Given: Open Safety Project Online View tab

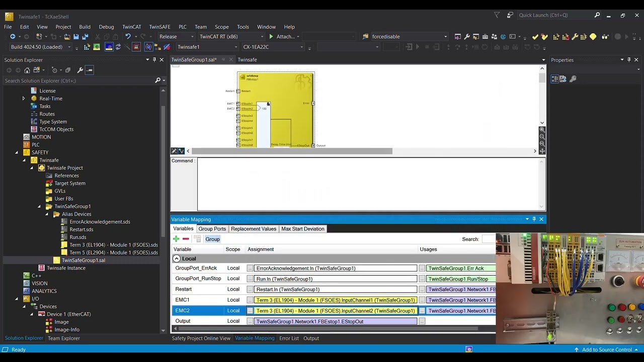Looking at the screenshot, I should (x=201, y=338).
